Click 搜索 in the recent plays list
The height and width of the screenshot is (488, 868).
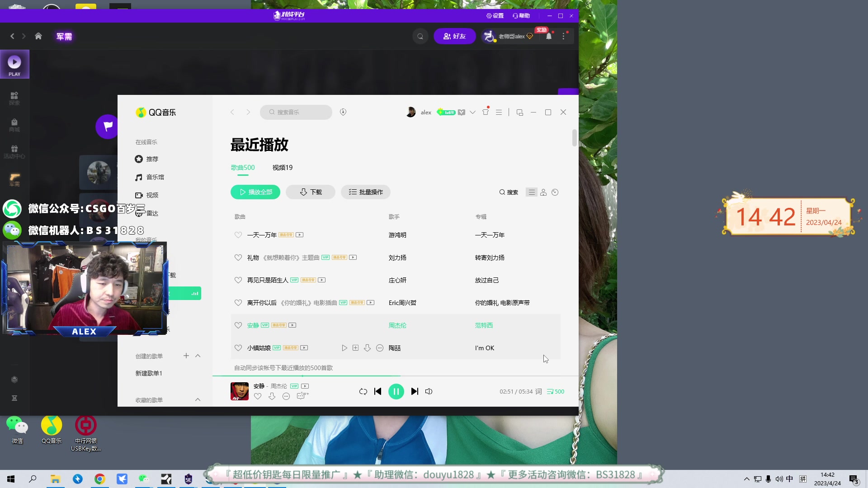point(509,192)
